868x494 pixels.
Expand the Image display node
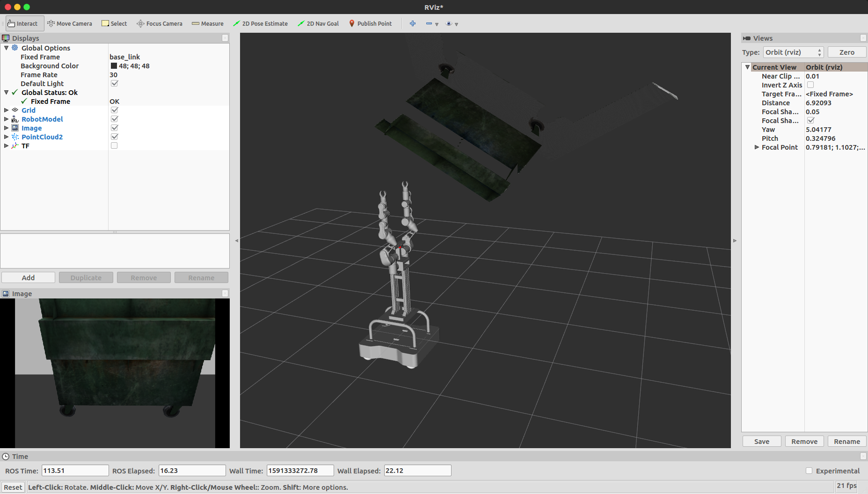[x=6, y=128]
